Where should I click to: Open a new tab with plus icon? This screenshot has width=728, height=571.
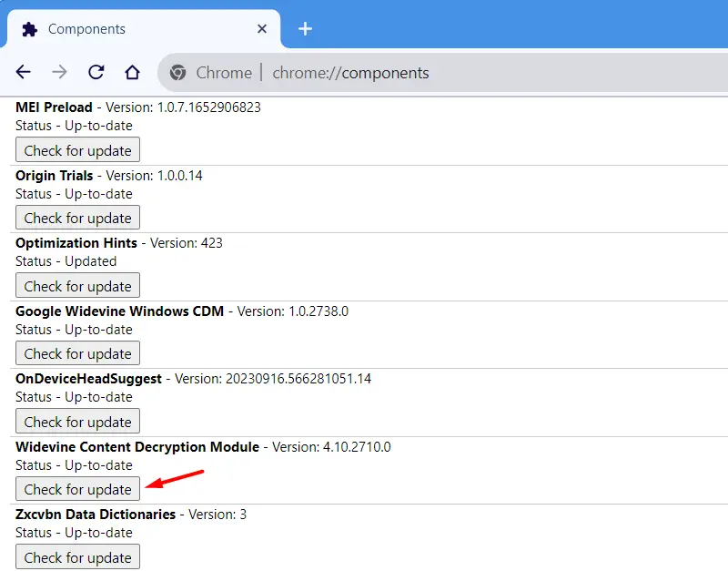[305, 29]
